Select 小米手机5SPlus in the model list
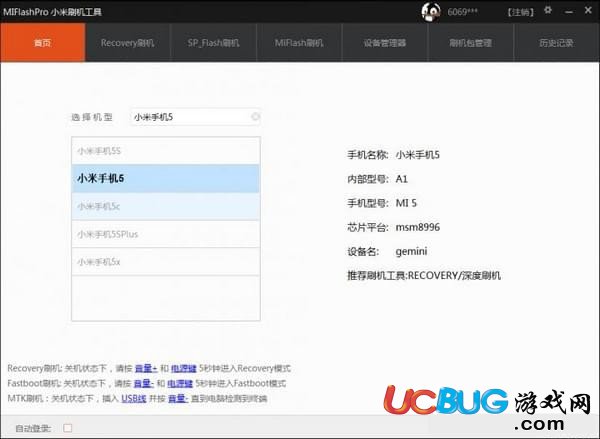The image size is (600, 439). tap(166, 234)
